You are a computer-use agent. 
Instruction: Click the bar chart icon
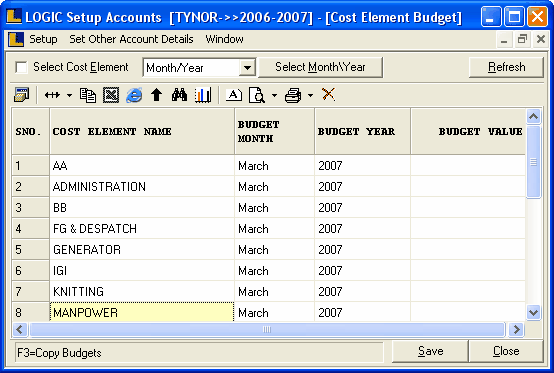tap(203, 95)
